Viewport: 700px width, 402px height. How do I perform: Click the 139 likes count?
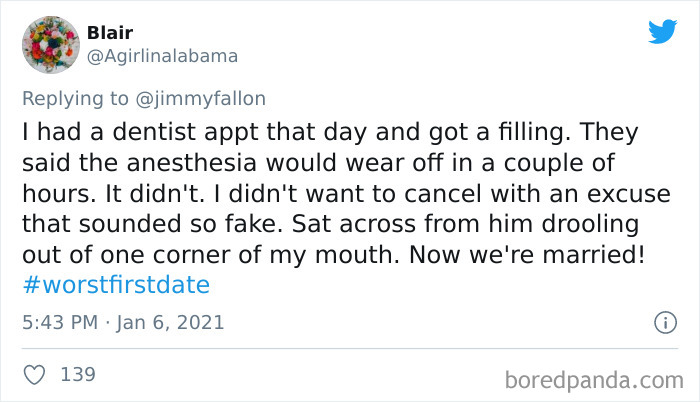(x=78, y=374)
